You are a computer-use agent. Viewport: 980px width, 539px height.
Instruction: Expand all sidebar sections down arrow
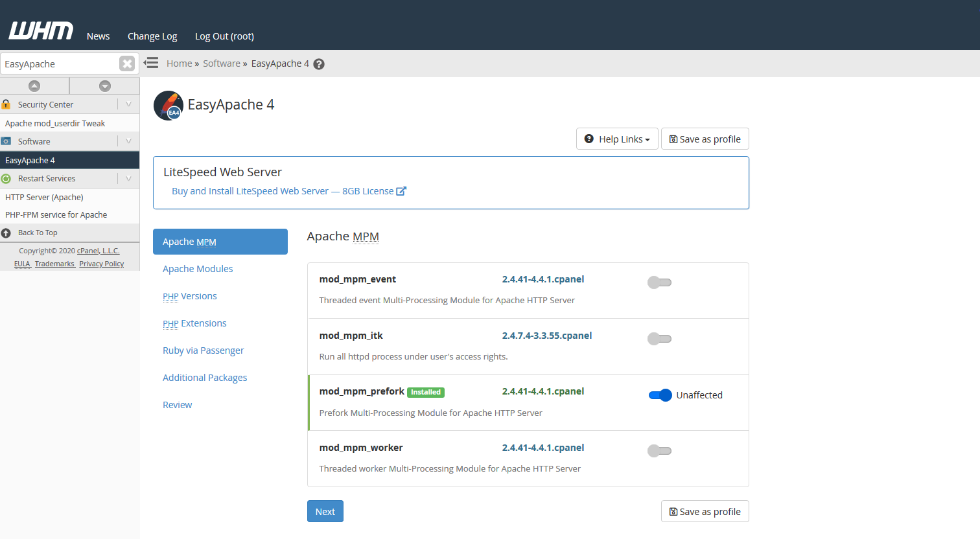(x=105, y=86)
